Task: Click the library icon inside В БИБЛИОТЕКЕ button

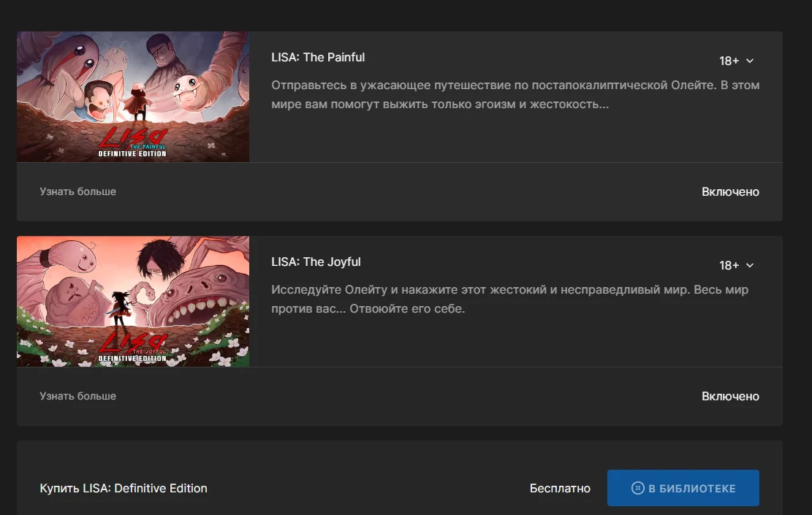Action: coord(637,488)
